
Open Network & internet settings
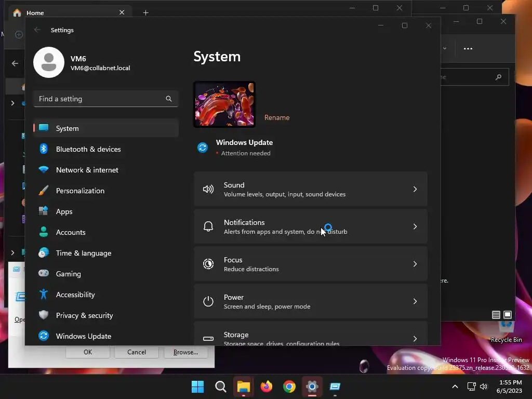click(106, 170)
